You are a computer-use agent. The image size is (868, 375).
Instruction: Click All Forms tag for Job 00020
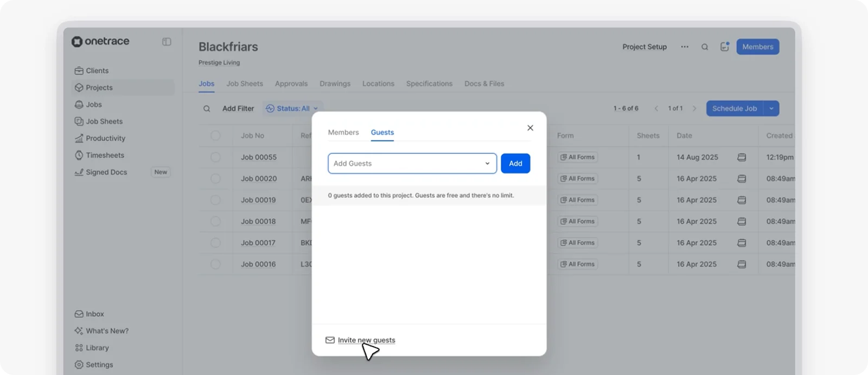578,178
